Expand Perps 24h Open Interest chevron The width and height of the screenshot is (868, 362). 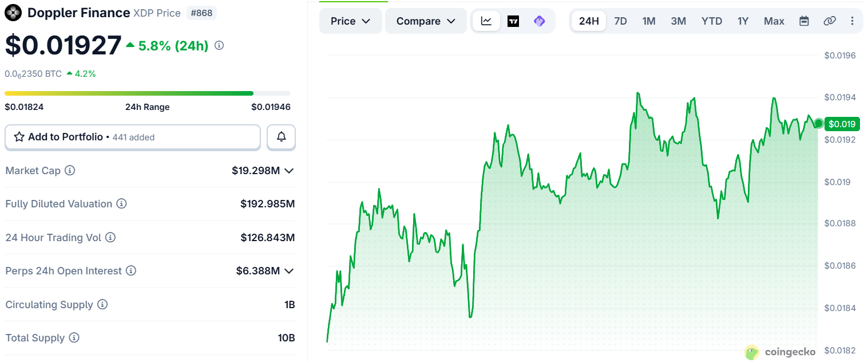(x=289, y=271)
